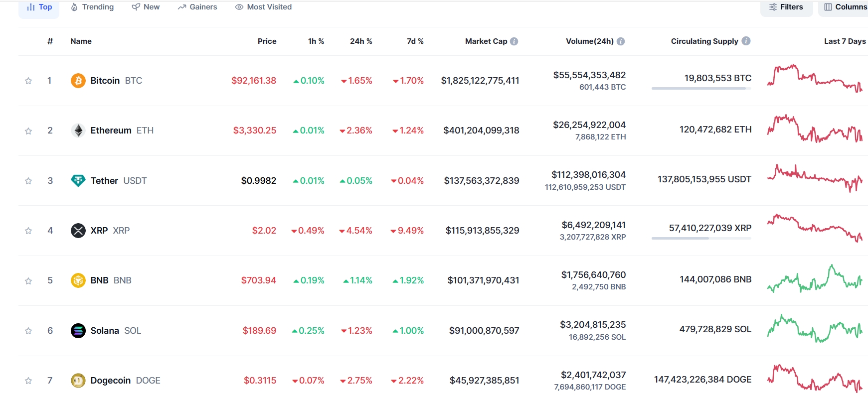Image resolution: width=868 pixels, height=396 pixels.
Task: Open BNB's green 7-day sparkline chart
Action: coord(815,278)
